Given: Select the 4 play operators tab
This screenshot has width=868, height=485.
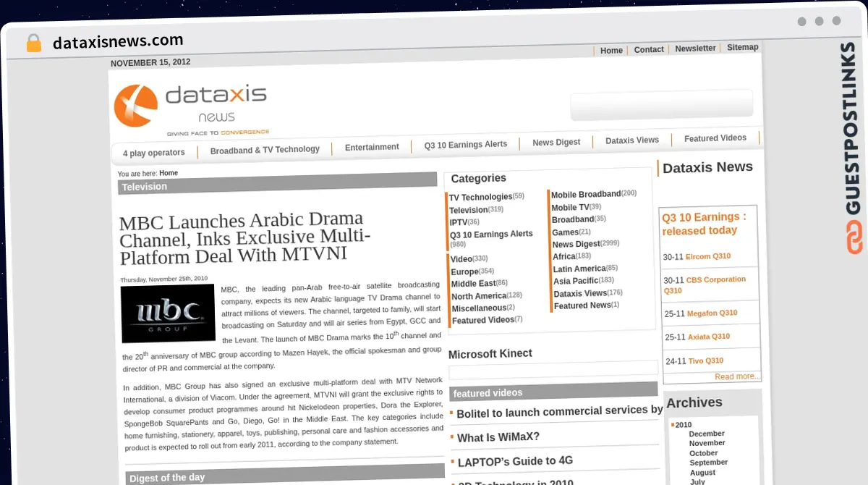Looking at the screenshot, I should point(153,153).
